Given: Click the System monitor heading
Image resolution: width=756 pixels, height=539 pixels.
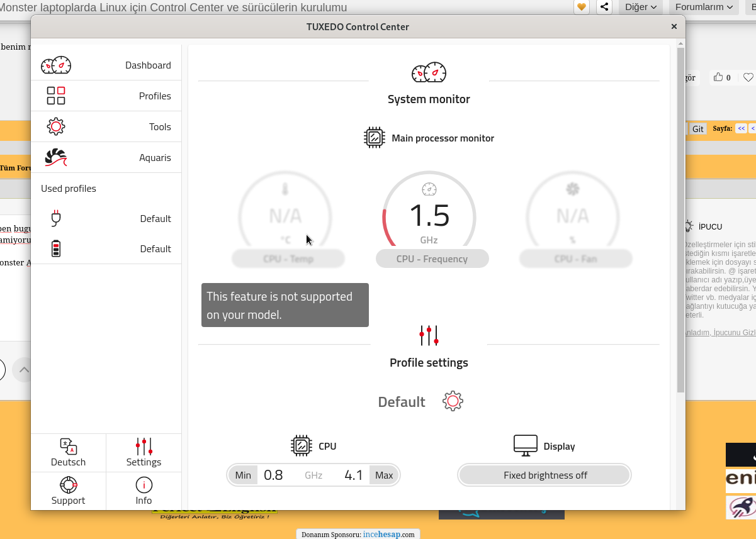Looking at the screenshot, I should 429,99.
